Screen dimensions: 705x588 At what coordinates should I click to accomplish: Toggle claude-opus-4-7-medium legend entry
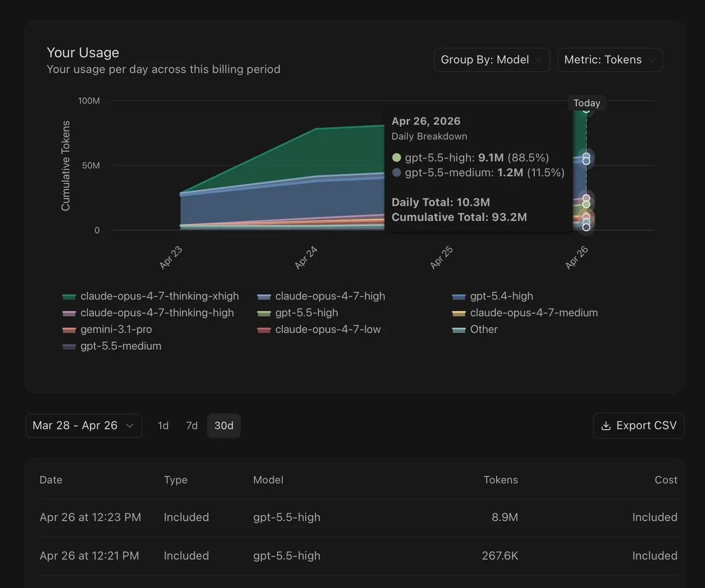pyautogui.click(x=525, y=313)
